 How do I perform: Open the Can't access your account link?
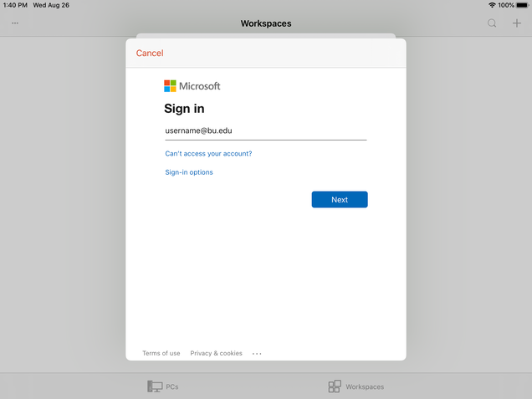click(x=208, y=153)
